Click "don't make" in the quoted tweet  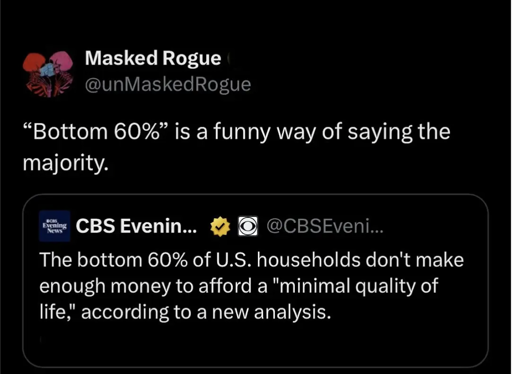(415, 260)
